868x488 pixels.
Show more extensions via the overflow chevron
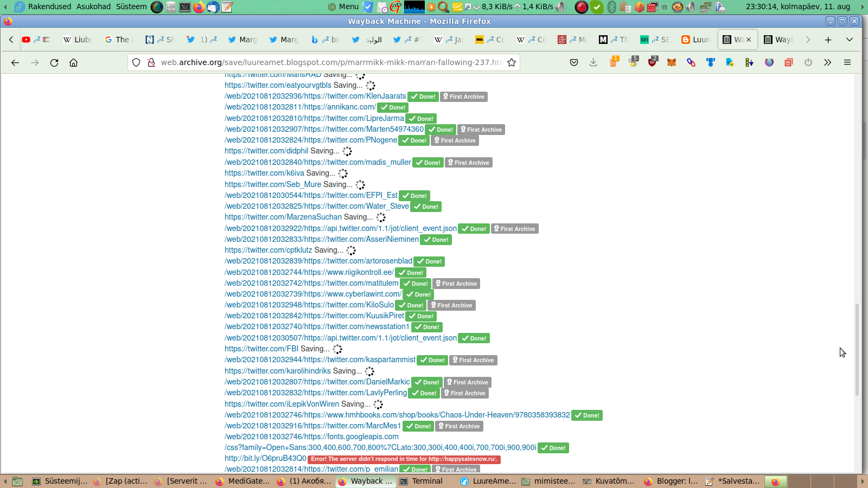click(x=827, y=63)
